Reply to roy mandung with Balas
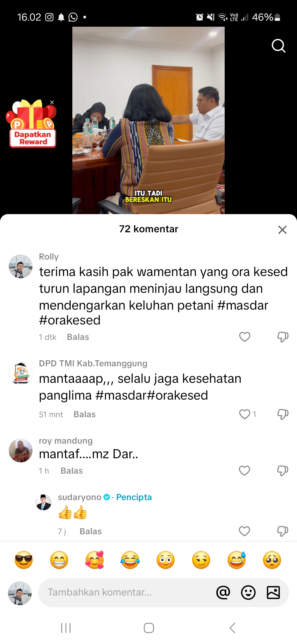 71,471
